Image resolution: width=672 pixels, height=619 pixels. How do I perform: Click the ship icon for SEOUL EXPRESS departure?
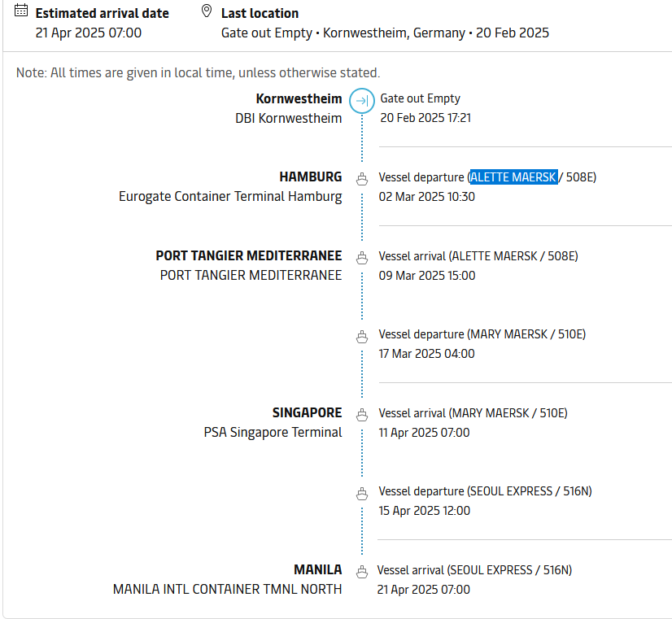click(362, 494)
